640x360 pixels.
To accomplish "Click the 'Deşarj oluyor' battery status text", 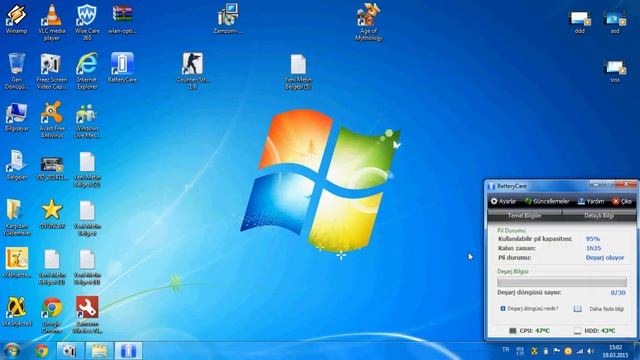I will click(x=605, y=258).
